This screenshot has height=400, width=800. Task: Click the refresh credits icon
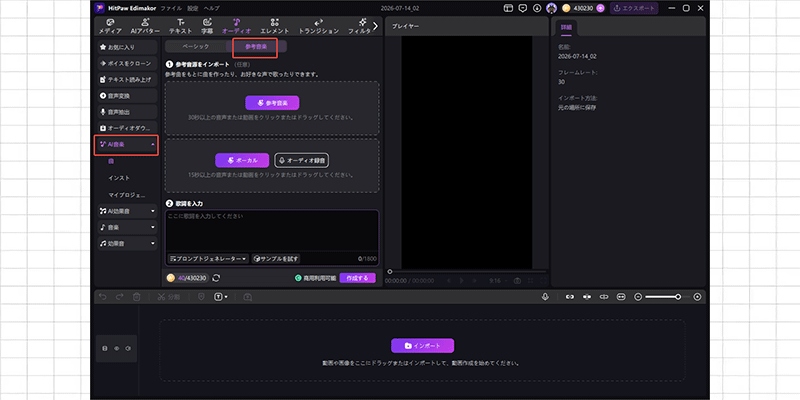click(216, 278)
